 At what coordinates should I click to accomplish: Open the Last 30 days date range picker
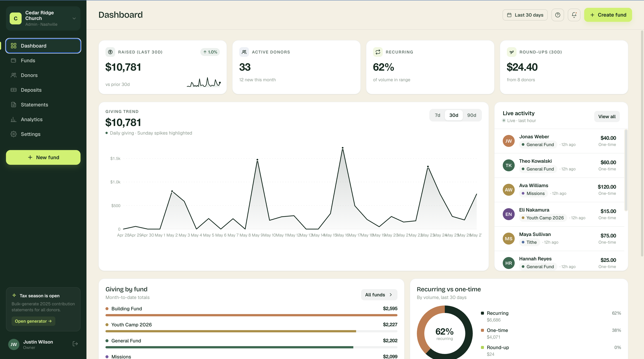[x=525, y=15]
